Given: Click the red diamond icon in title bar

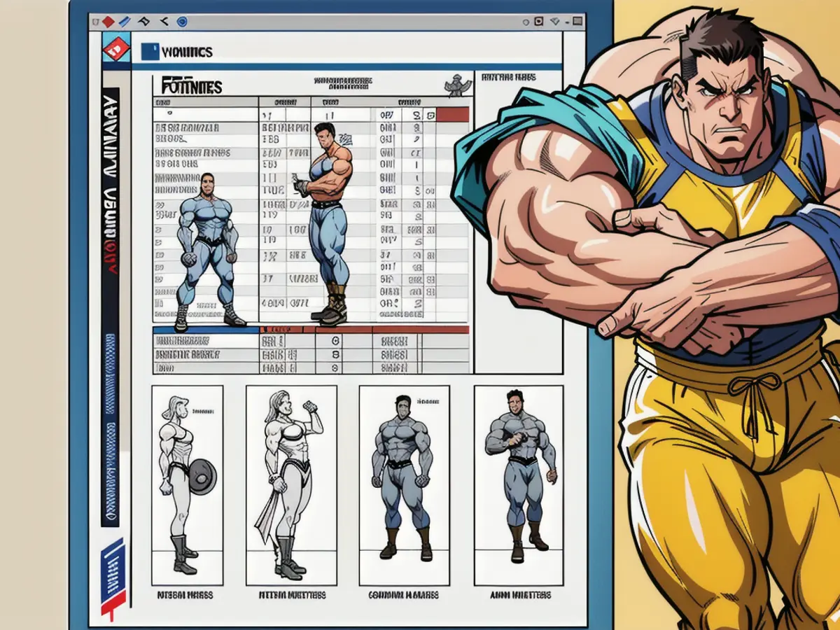Looking at the screenshot, I should click(108, 22).
